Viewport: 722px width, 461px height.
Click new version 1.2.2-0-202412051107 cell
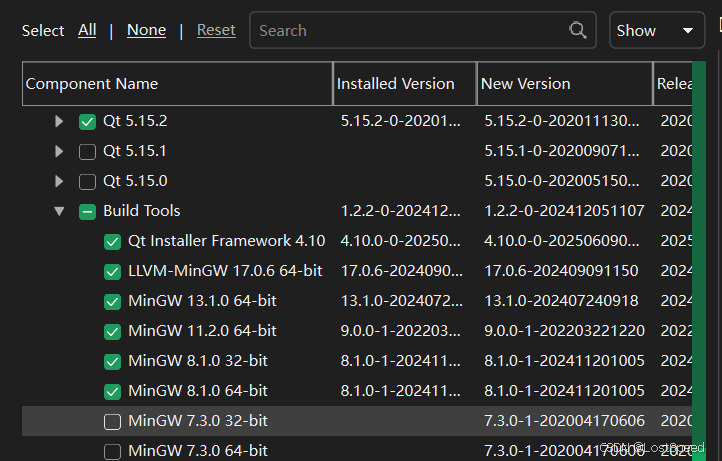564,211
